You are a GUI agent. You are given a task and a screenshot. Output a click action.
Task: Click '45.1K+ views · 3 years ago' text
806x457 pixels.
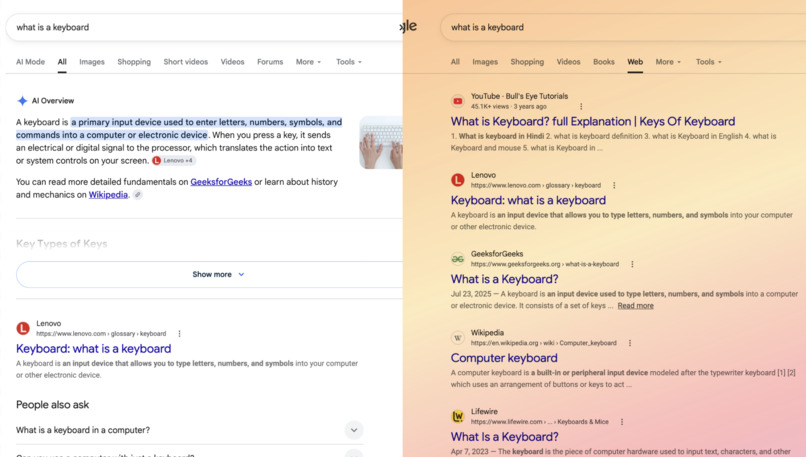pos(508,106)
